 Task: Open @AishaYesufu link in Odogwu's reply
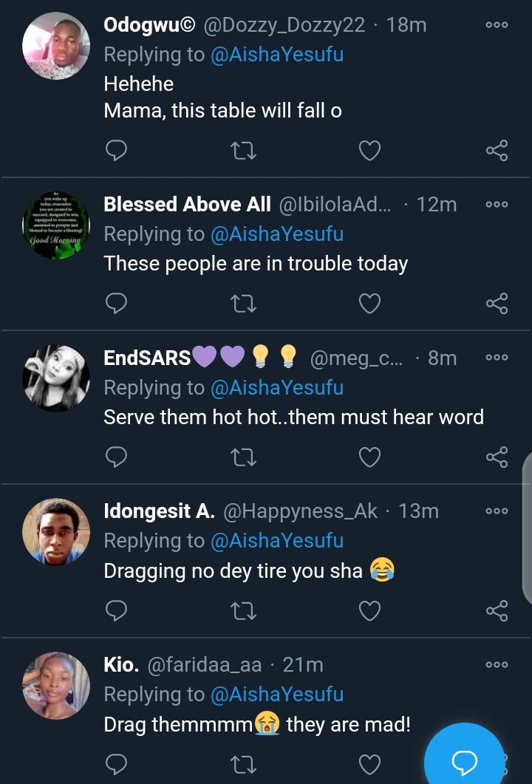[277, 55]
